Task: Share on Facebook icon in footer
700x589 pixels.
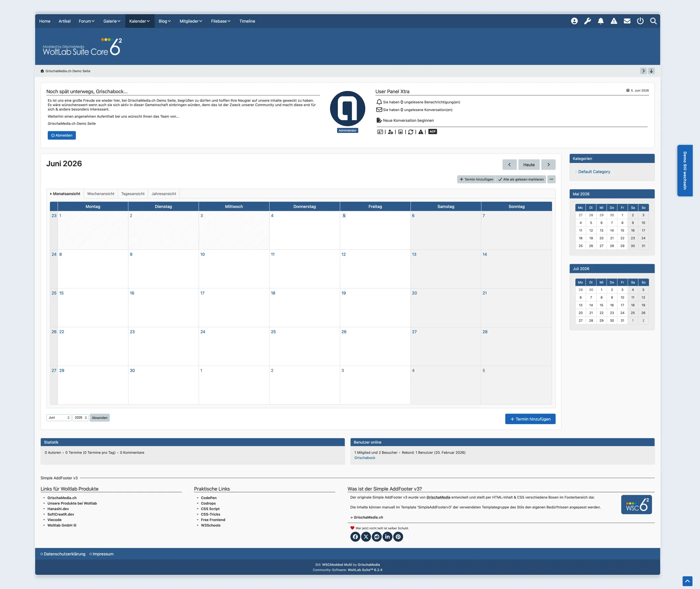Action: coord(355,537)
